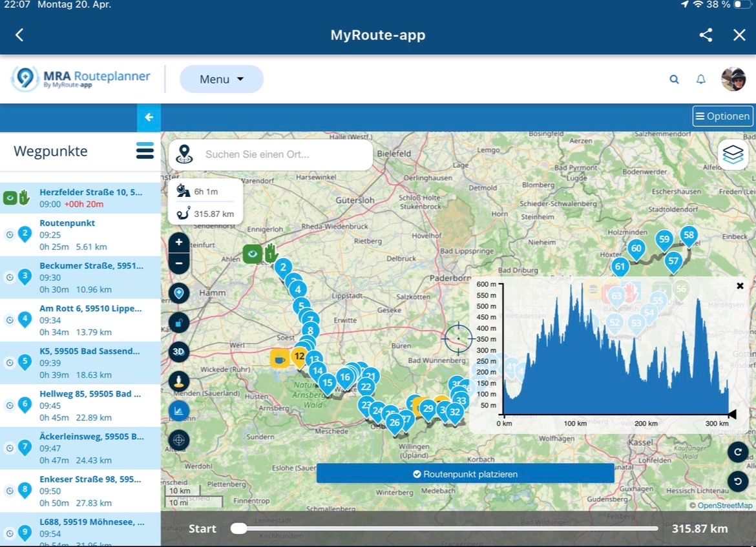Close the elevation profile popup

(x=740, y=285)
